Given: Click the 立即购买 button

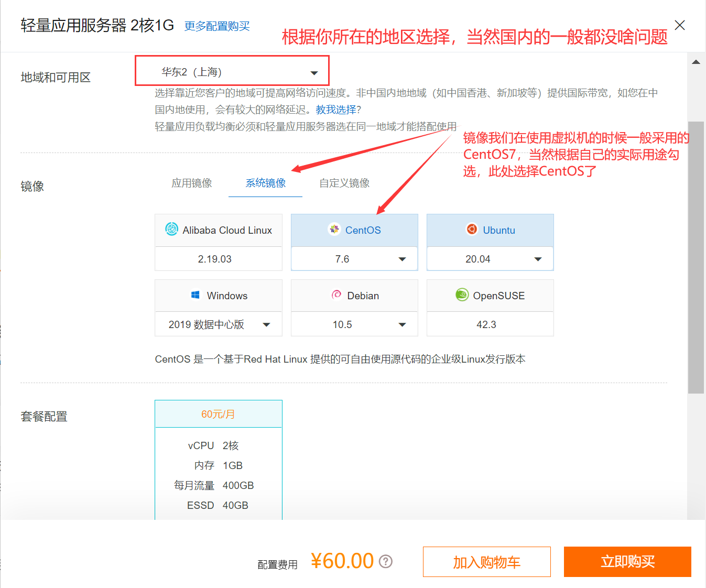Looking at the screenshot, I should [x=627, y=562].
